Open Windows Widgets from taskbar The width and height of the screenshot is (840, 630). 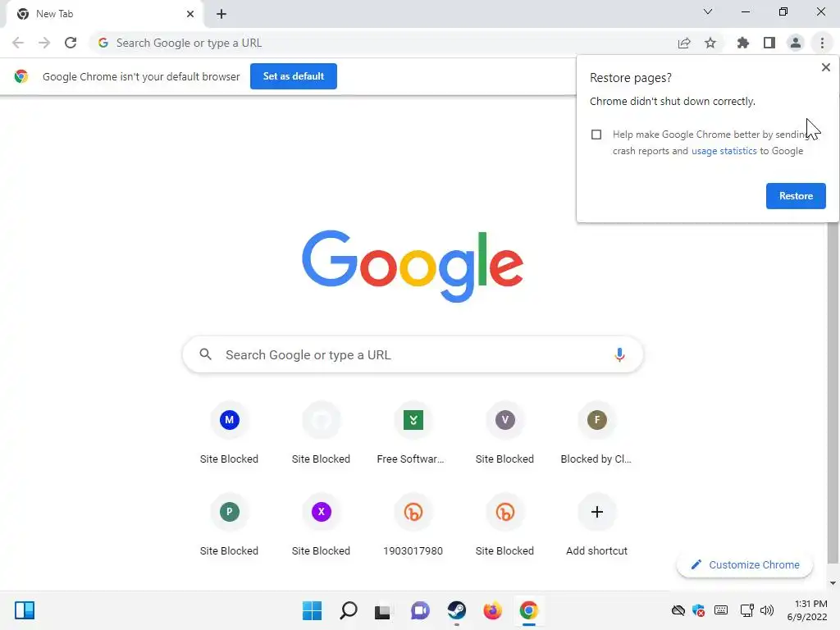point(25,610)
